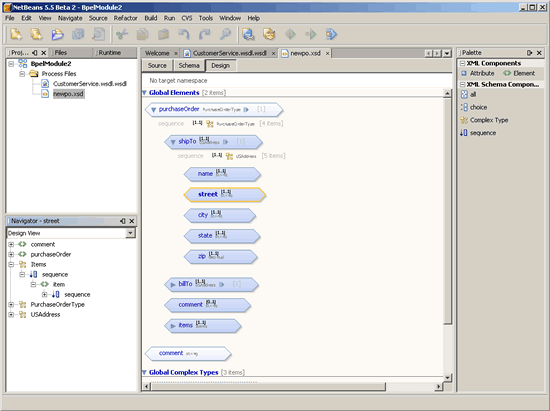Click the vertical scrollbar in design area
The width and height of the screenshot is (550, 411).
tap(447, 210)
